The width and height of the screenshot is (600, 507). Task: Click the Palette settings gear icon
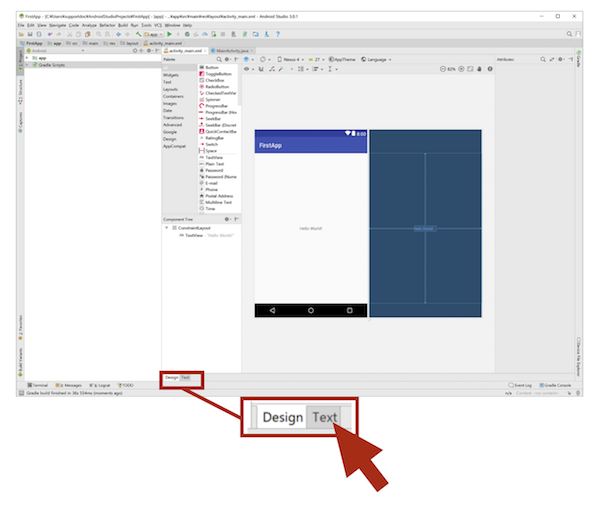[227, 59]
